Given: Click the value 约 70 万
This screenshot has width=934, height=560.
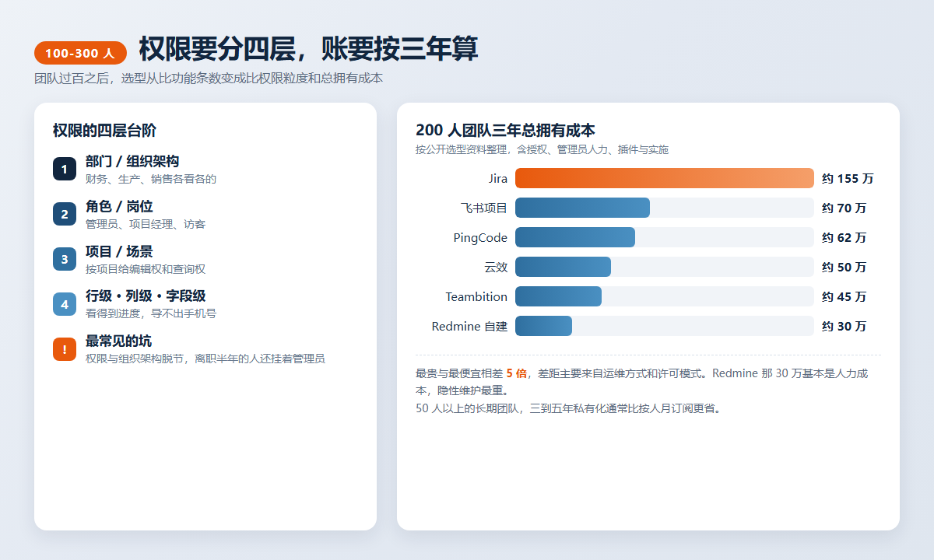Looking at the screenshot, I should click(844, 208).
